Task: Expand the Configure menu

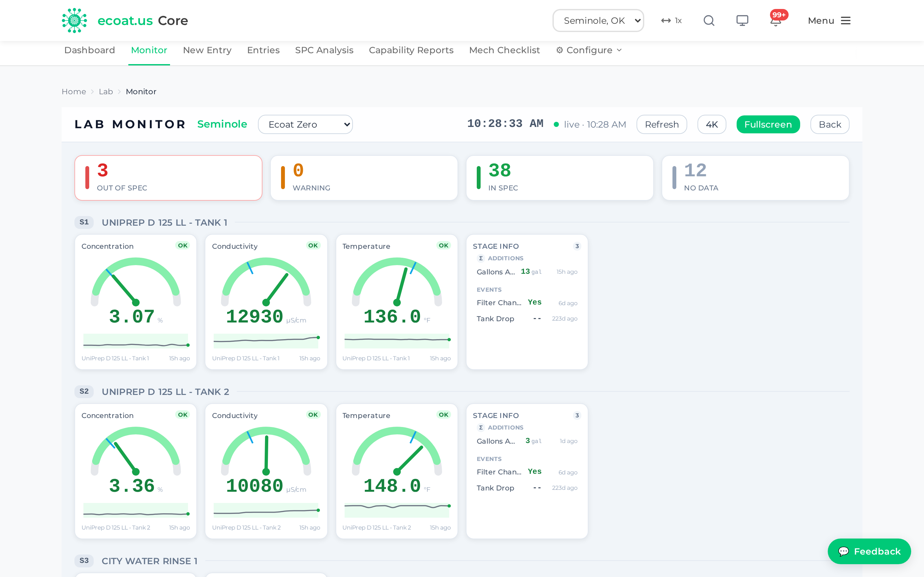Action: point(589,50)
